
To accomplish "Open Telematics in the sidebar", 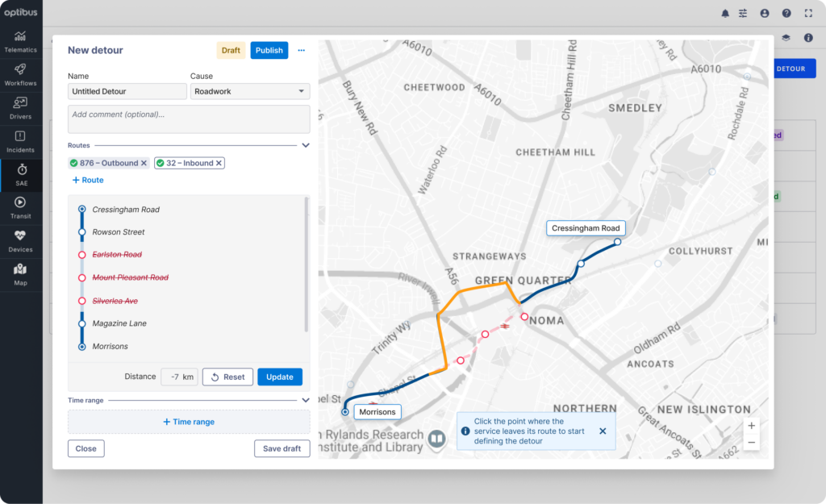I will click(x=20, y=42).
